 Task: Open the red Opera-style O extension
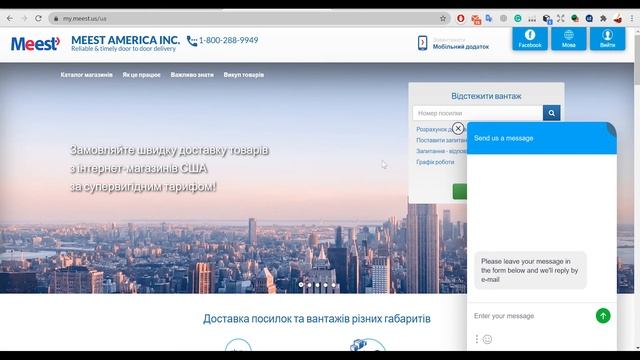[x=461, y=18]
